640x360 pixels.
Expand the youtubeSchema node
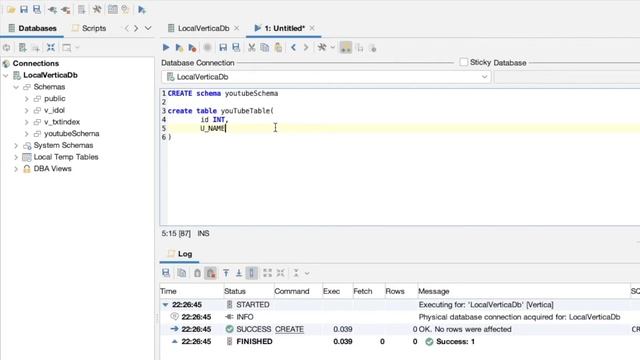pos(27,134)
